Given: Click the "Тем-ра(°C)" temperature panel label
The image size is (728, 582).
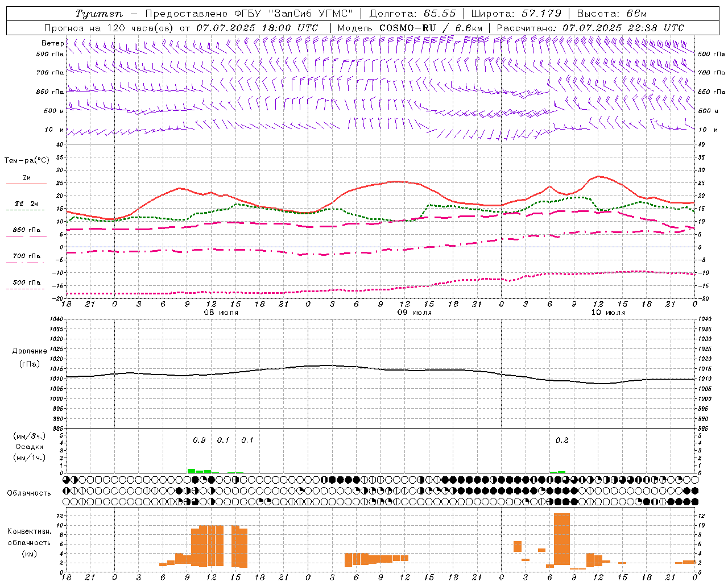Looking at the screenshot, I should point(27,161).
